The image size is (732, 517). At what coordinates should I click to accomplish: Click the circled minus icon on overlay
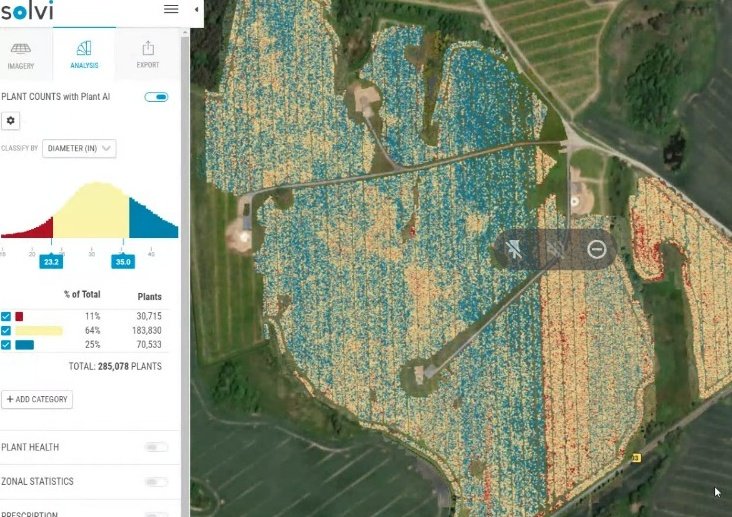pos(597,249)
